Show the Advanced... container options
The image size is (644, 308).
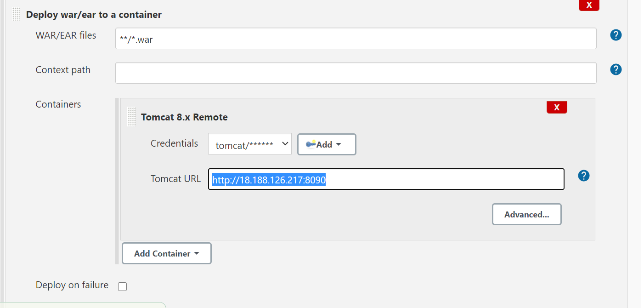pyautogui.click(x=527, y=214)
